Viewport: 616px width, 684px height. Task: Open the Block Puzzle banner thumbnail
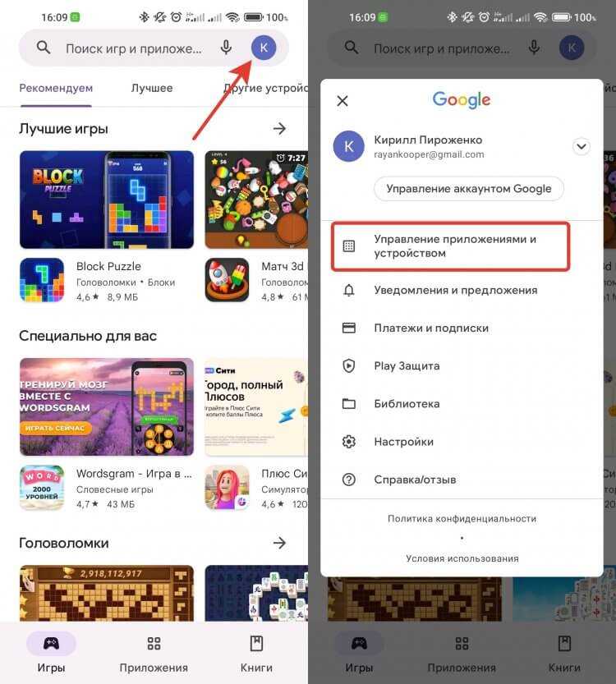(x=107, y=200)
